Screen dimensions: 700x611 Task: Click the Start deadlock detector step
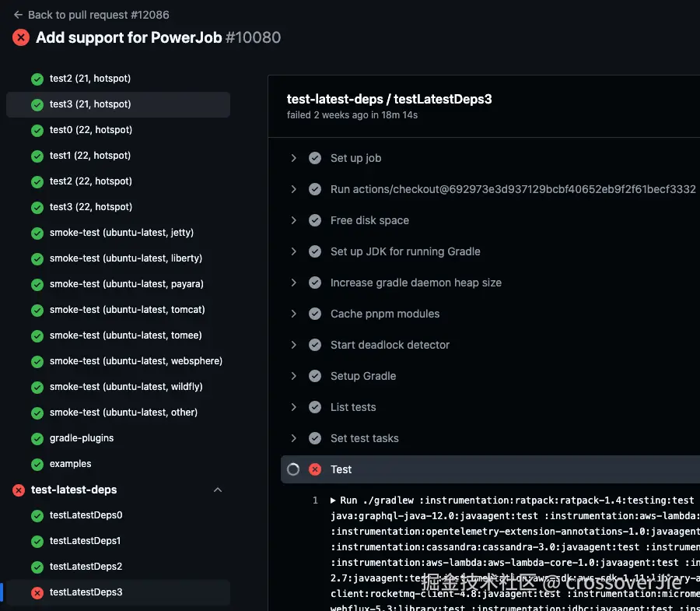[x=390, y=345]
